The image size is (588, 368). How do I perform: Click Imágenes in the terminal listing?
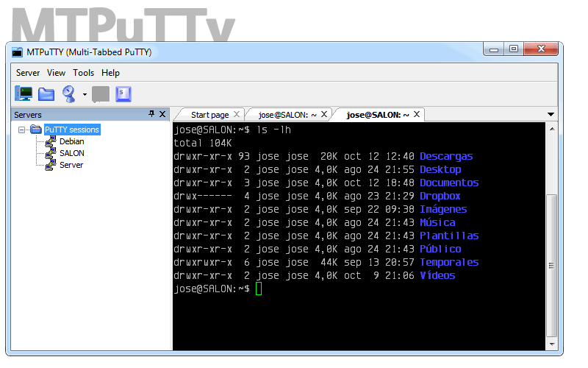coord(443,209)
